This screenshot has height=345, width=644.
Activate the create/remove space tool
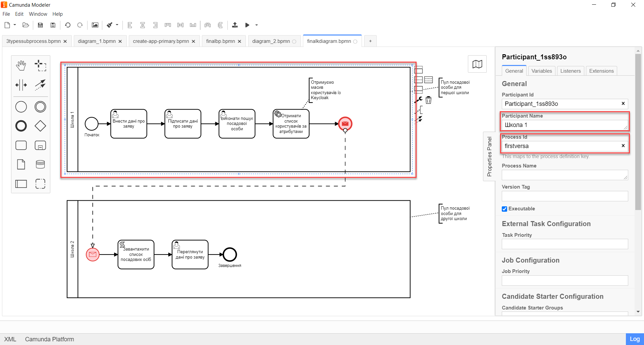21,85
